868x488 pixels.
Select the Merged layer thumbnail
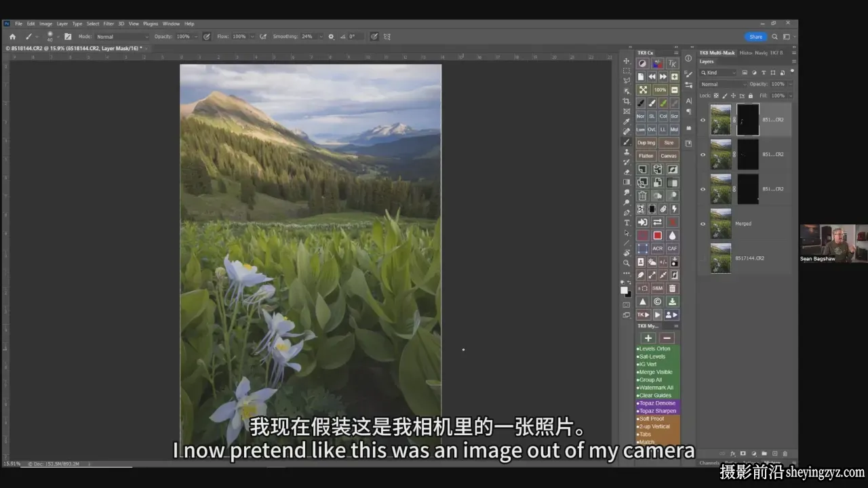tap(721, 224)
